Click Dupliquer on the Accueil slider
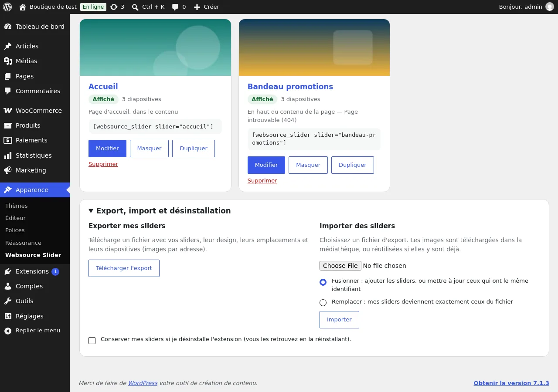 [x=194, y=149]
